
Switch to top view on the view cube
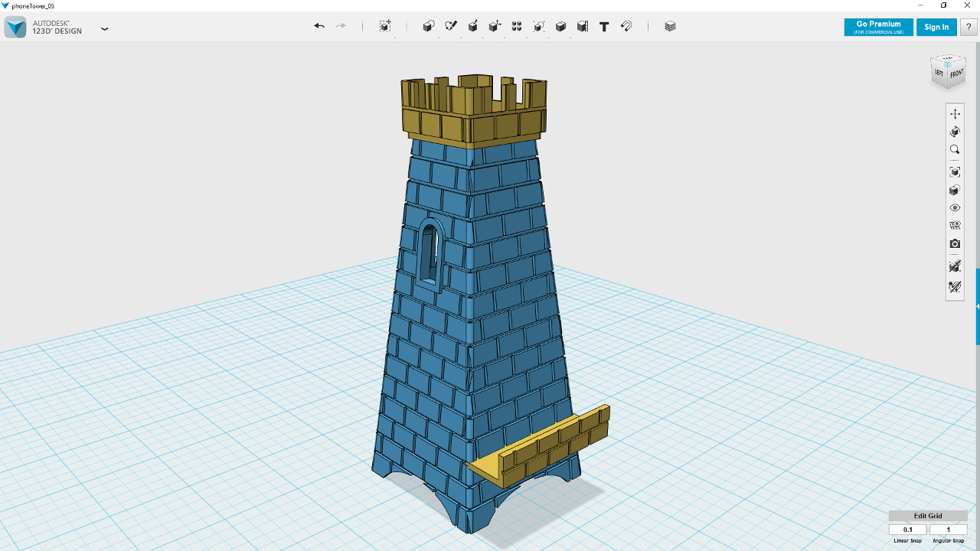click(948, 60)
